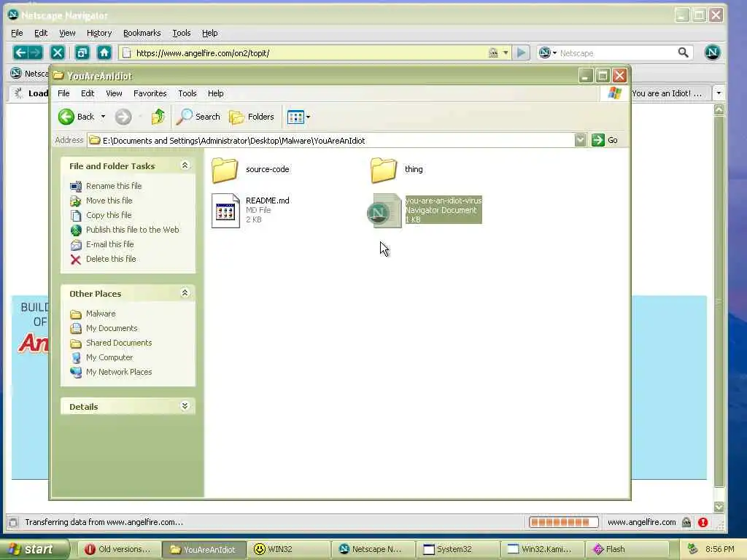
Task: Expand the Details panel
Action: (x=185, y=405)
